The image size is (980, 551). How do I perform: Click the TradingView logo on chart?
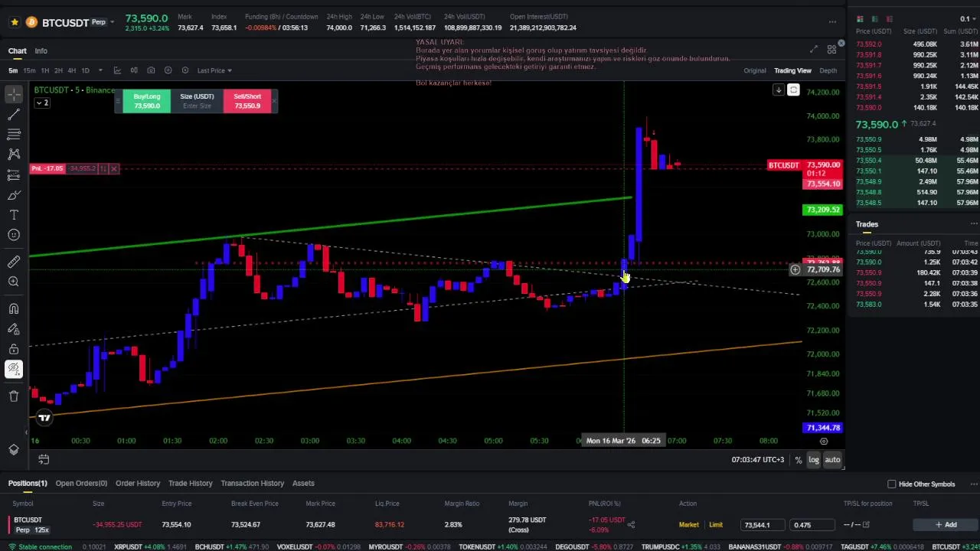pos(44,417)
